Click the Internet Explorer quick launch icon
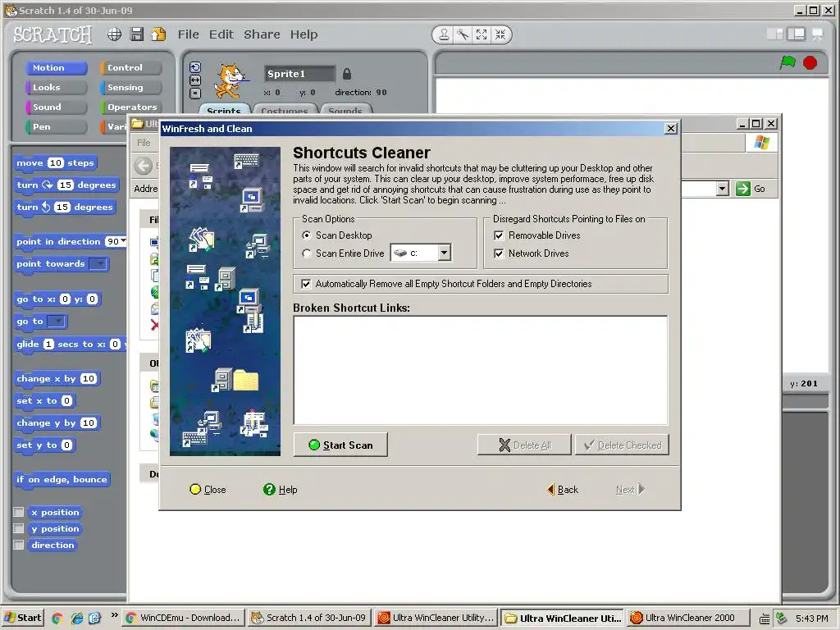Image resolution: width=840 pixels, height=630 pixels. (76, 619)
